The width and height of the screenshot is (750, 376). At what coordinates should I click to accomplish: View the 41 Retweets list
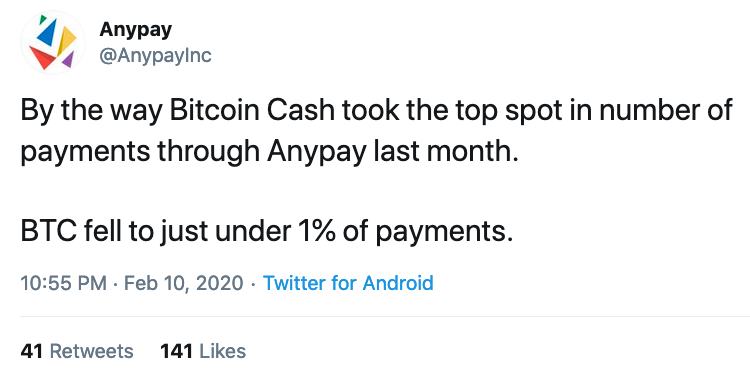coord(77,351)
